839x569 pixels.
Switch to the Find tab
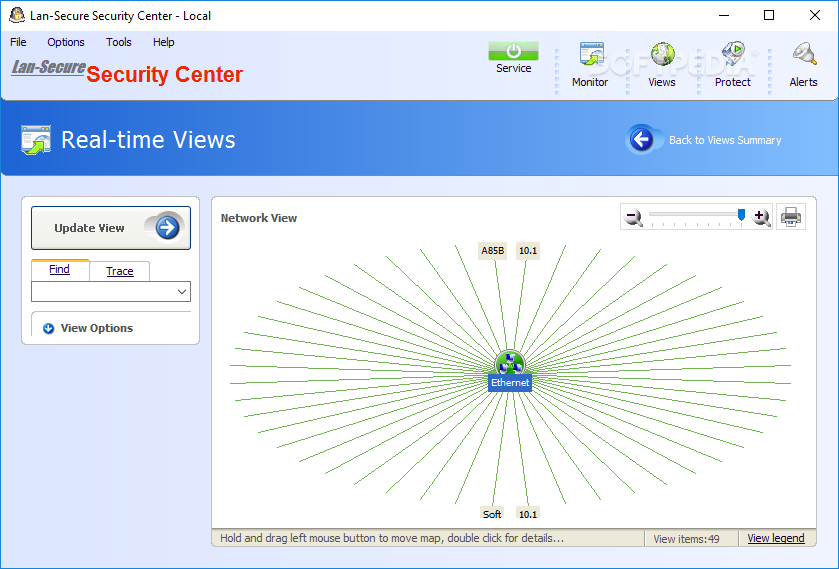59,269
